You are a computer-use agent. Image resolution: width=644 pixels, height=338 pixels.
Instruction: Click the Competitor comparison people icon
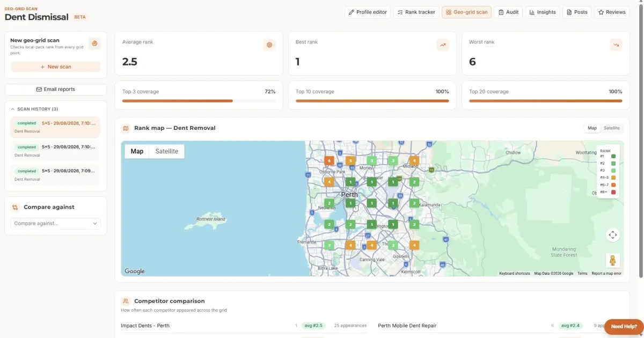[126, 302]
